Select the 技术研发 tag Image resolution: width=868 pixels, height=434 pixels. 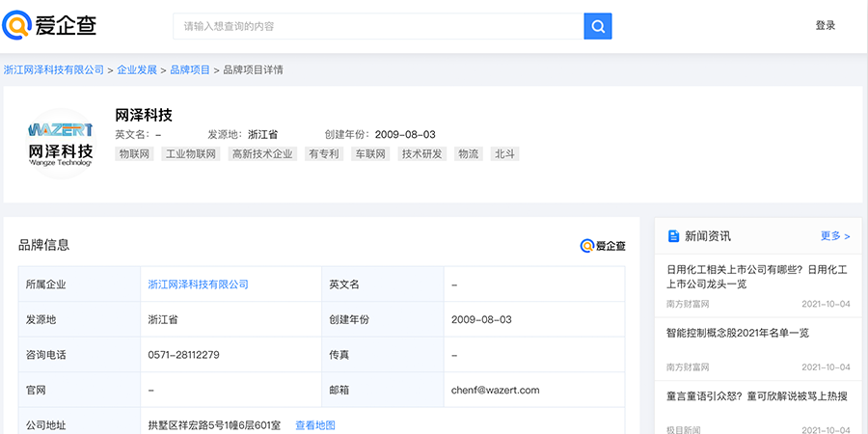tap(422, 154)
